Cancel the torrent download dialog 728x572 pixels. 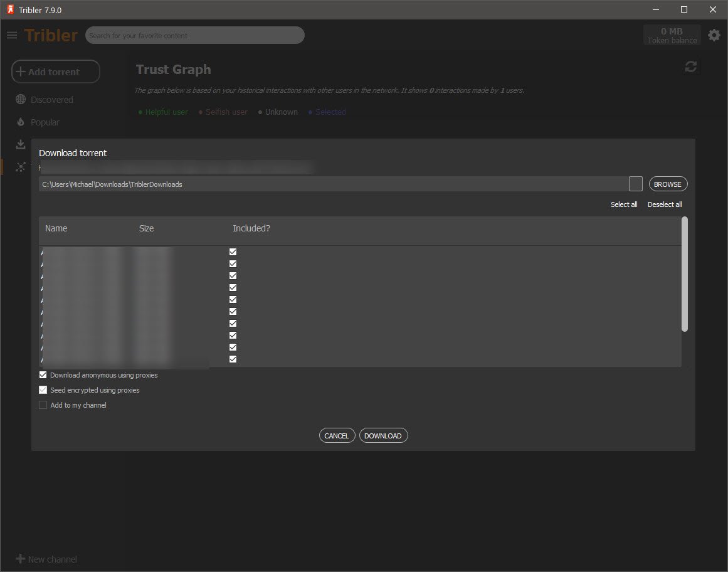point(337,435)
